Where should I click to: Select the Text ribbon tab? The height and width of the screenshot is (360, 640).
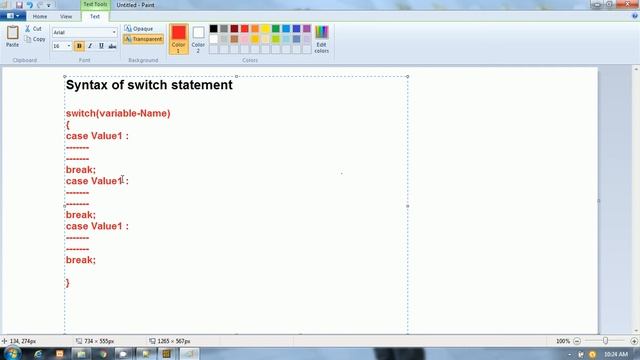coord(95,17)
